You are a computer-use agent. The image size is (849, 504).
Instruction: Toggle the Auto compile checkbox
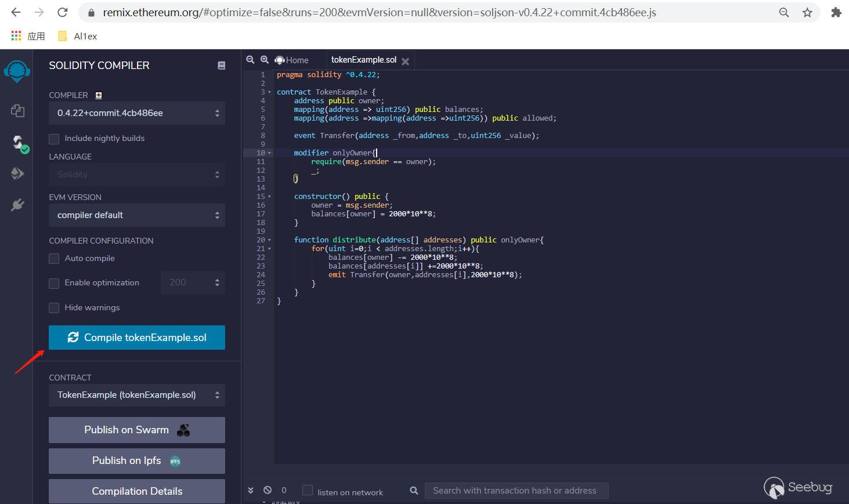(55, 259)
